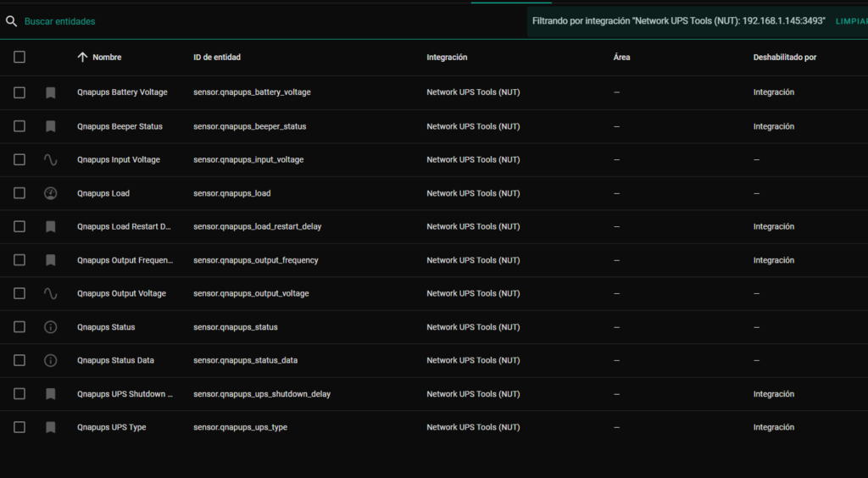Viewport: 868px width, 478px height.
Task: Click the bookmark icon for Qnapups Beeper Status
Action: point(51,126)
